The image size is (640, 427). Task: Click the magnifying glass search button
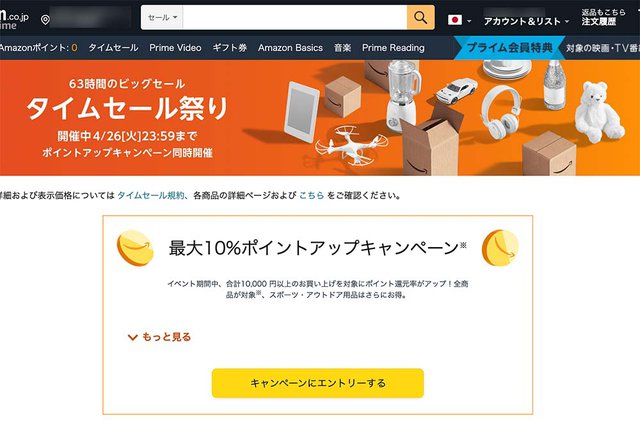pos(420,18)
